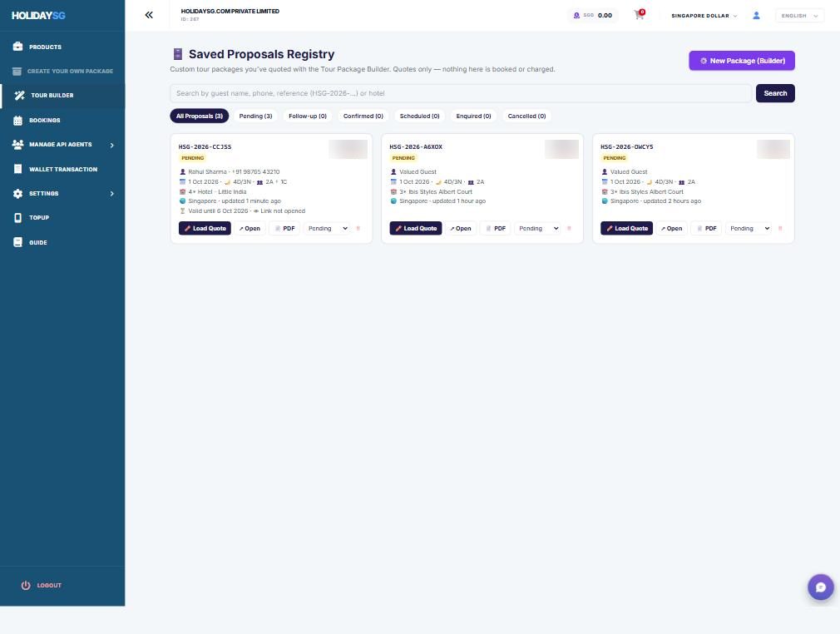This screenshot has width=840, height=634.
Task: Load Quote for HSG-2026-CCJSS
Action: (205, 228)
